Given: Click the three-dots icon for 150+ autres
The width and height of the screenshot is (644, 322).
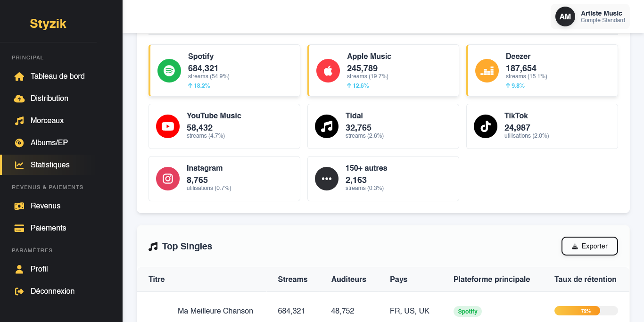Looking at the screenshot, I should tap(327, 179).
